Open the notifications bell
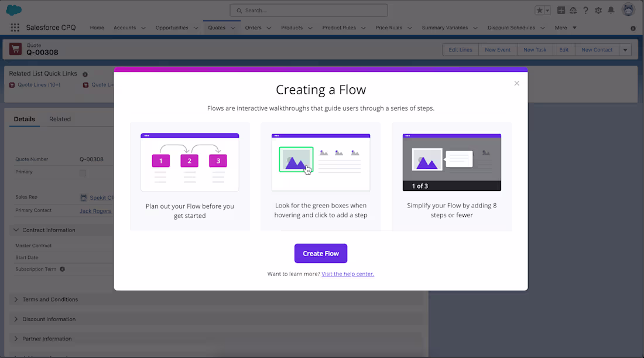This screenshot has width=644, height=358. 611,10
